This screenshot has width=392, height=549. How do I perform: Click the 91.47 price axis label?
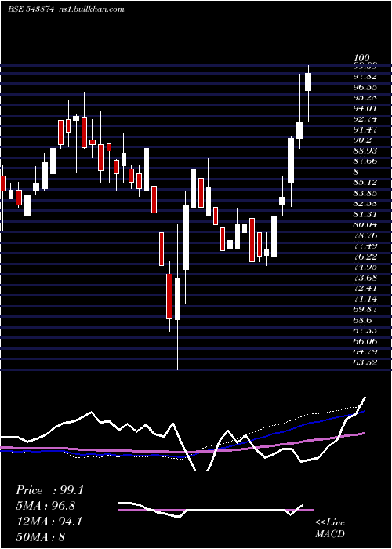tap(365, 129)
